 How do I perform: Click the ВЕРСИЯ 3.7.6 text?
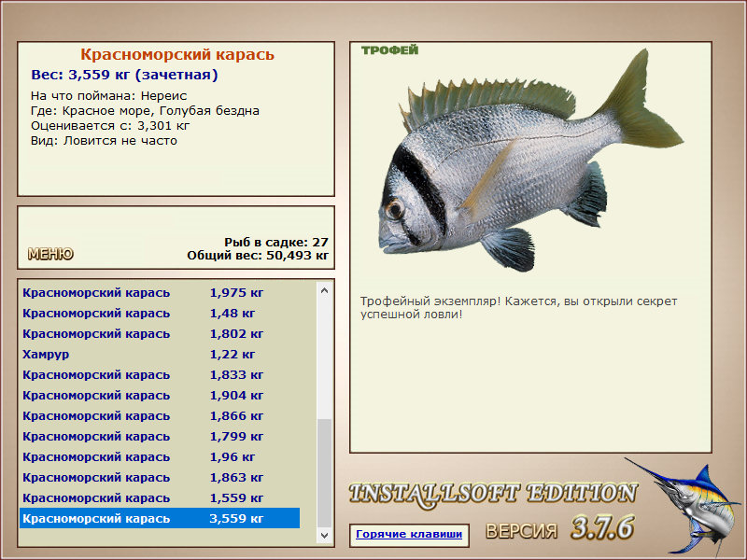560,528
